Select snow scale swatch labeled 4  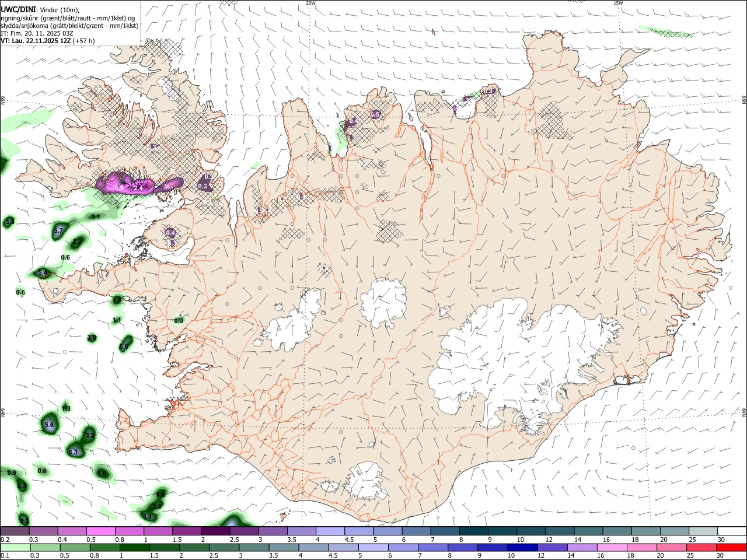[x=330, y=531]
